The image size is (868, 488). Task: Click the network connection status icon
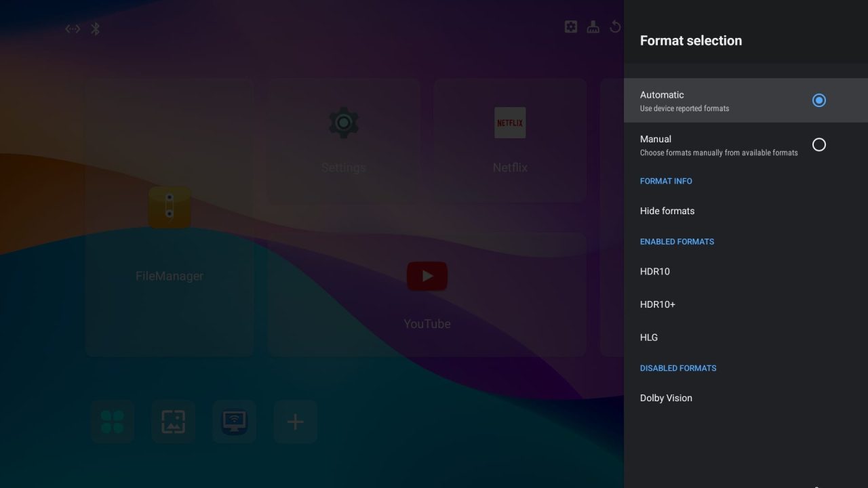73,28
